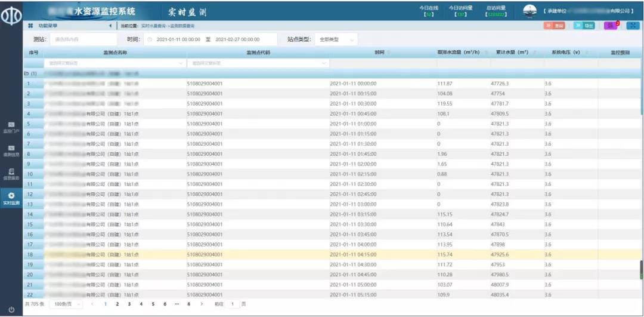Open the 监测点名称 filter dropdown
This screenshot has width=644, height=317.
(114, 63)
